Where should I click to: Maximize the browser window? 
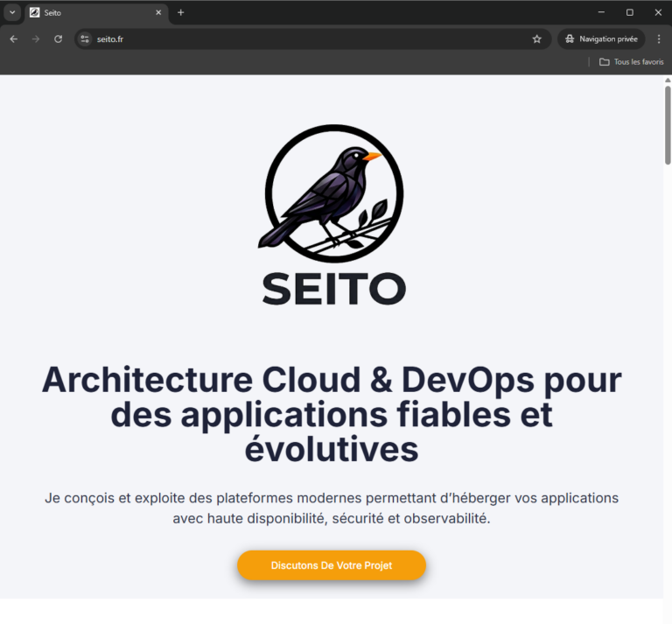coord(630,12)
